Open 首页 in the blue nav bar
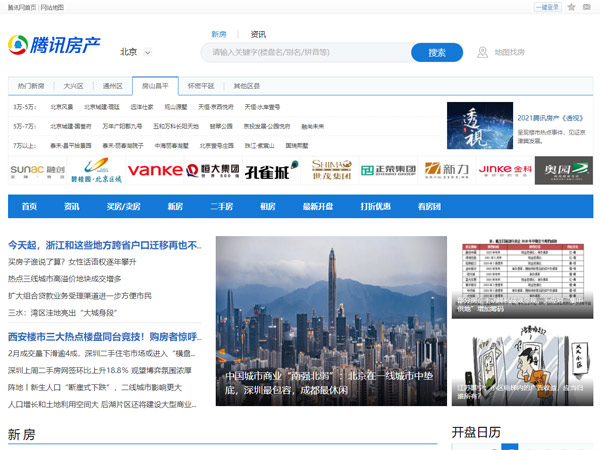Screen dimensions: 600x450 29,207
